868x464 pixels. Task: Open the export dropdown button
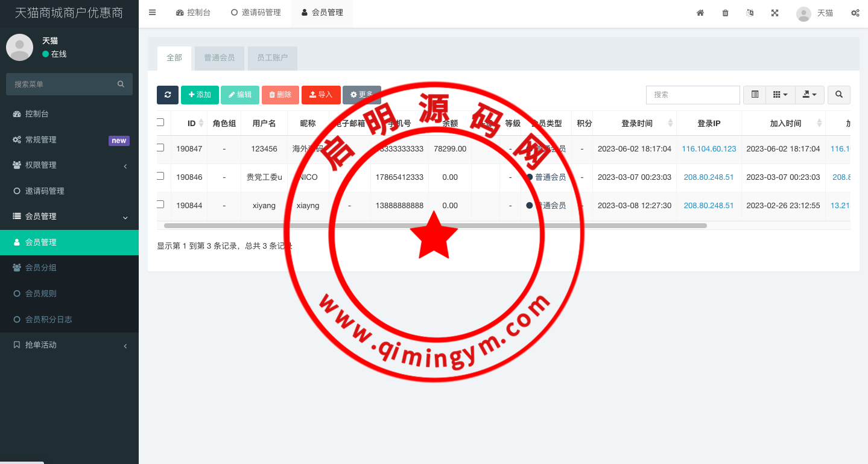coord(809,95)
